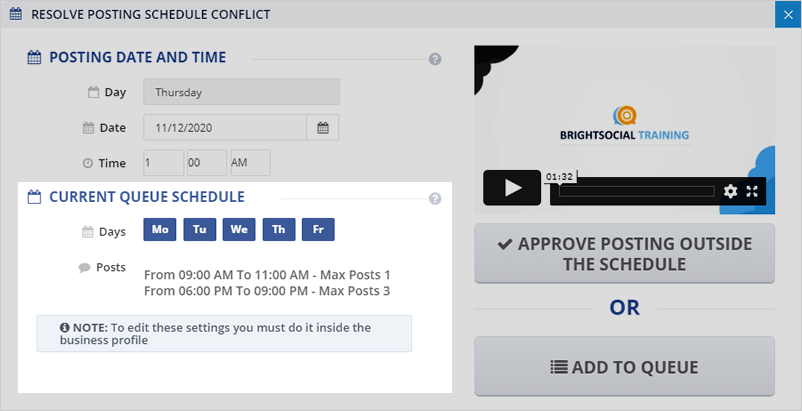Click the Add to Queue button
This screenshot has height=411, width=802.
click(624, 366)
